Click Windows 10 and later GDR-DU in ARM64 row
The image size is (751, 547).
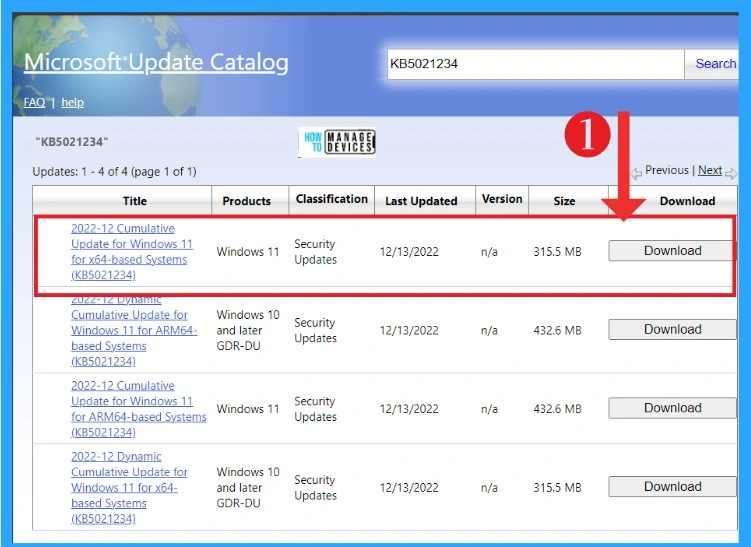click(x=248, y=330)
